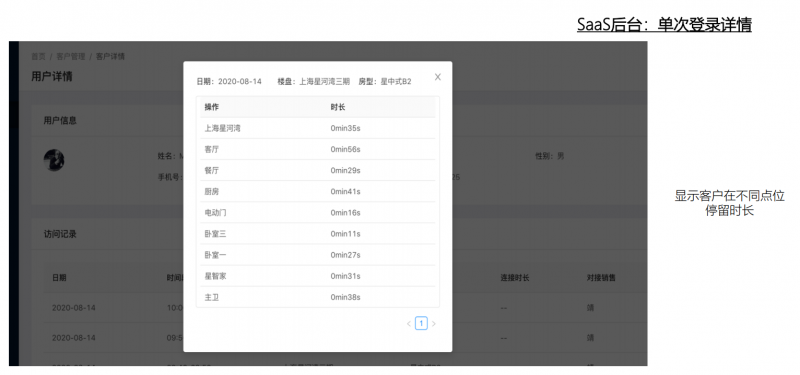
Task: Click the 时长 column header
Action: coord(338,107)
